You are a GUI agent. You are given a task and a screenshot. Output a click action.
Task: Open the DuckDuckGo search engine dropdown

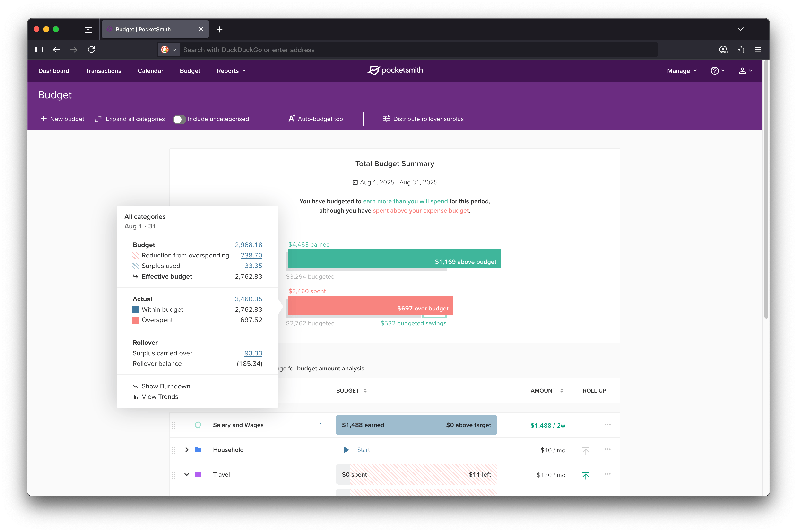(169, 50)
